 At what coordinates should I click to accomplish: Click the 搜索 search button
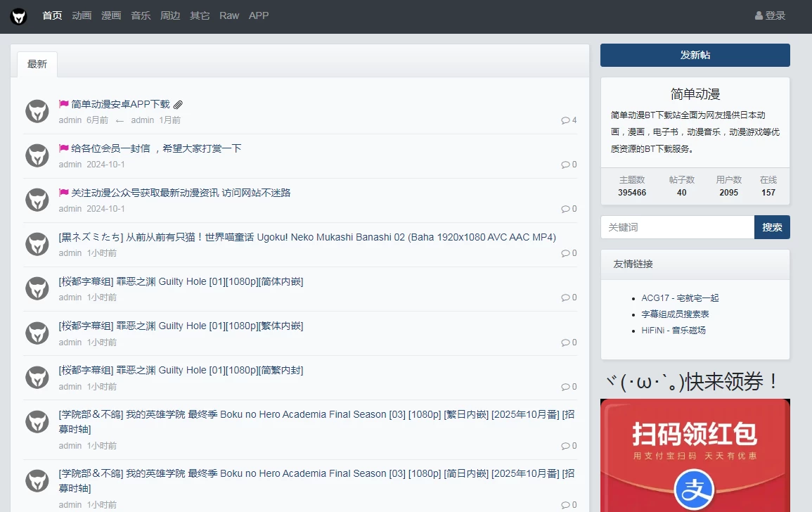[772, 227]
